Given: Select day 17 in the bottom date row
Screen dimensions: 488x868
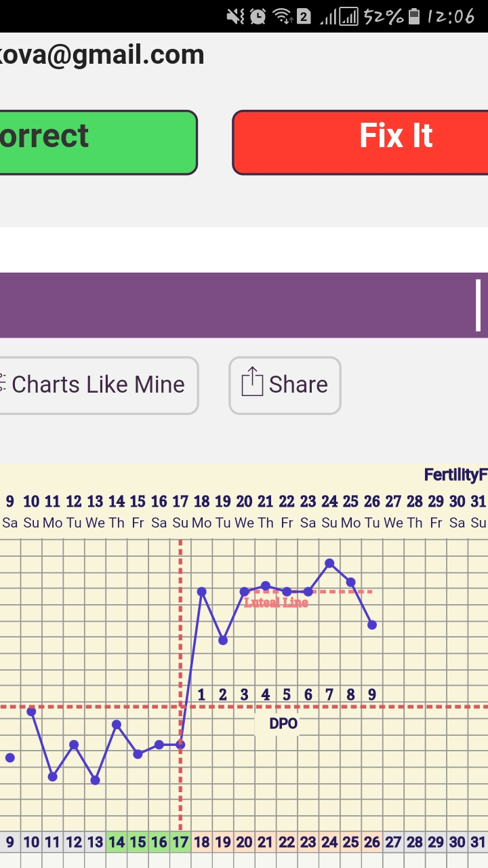Looking at the screenshot, I should point(180,842).
